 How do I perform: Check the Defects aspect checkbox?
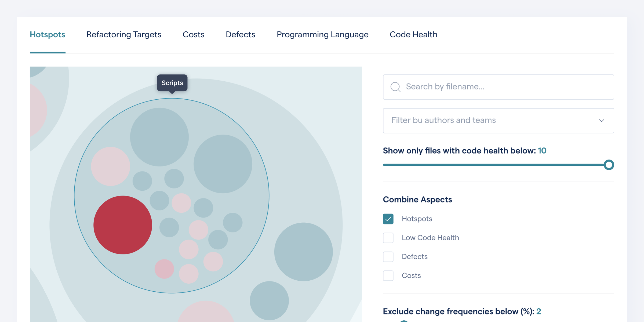tap(388, 256)
